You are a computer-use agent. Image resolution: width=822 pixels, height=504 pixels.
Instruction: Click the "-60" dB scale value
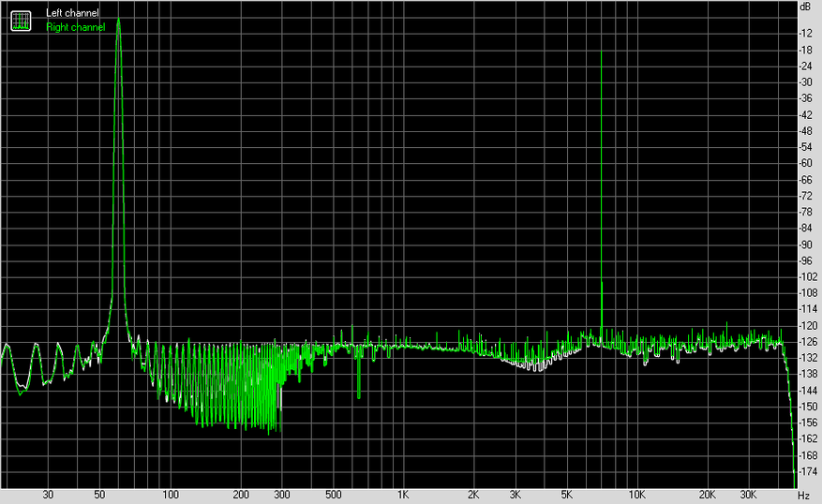pyautogui.click(x=805, y=163)
